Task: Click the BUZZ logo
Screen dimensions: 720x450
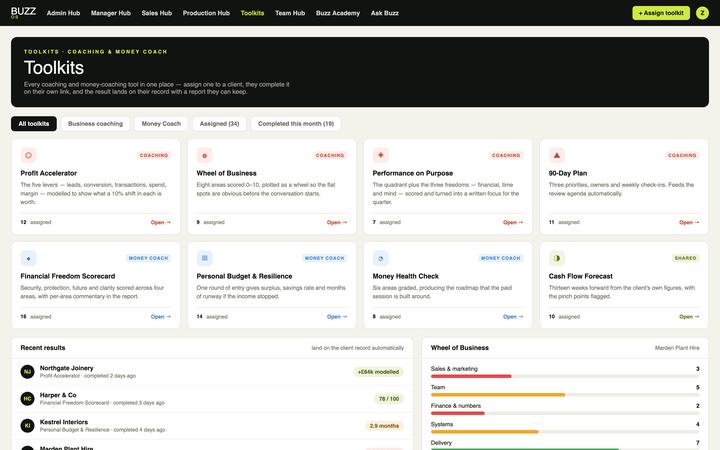Action: 23,12
